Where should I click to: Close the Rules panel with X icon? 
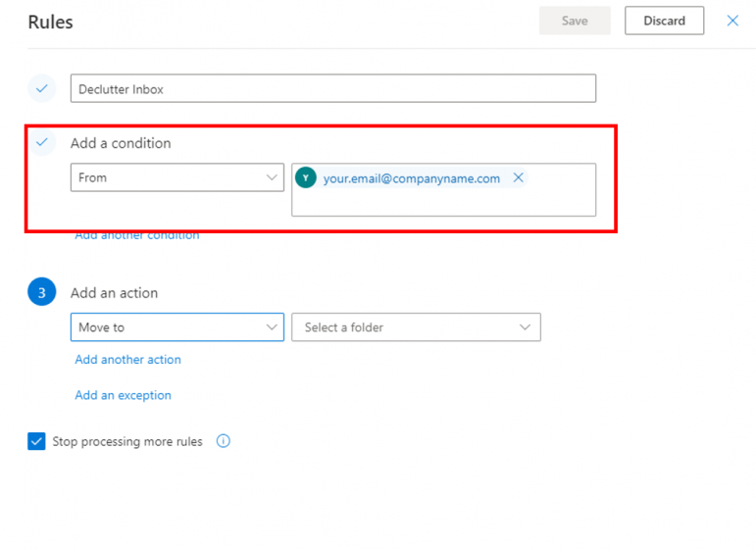(x=732, y=21)
